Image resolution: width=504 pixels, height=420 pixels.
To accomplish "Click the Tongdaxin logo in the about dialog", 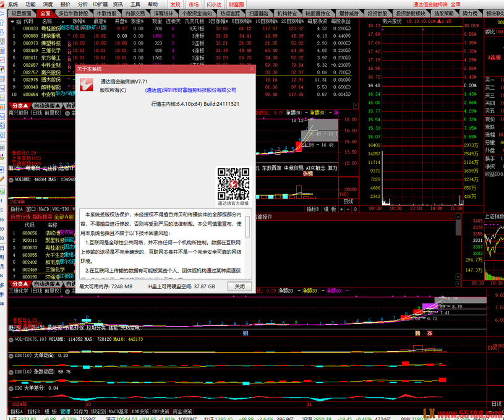I will [87, 85].
